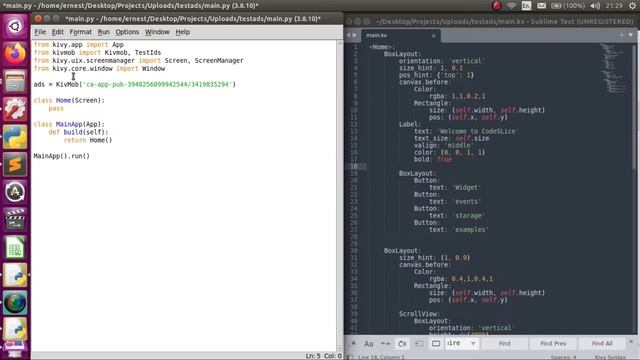Click 'from kivmob import' line in IDLE
640x360 pixels.
pyautogui.click(x=97, y=53)
